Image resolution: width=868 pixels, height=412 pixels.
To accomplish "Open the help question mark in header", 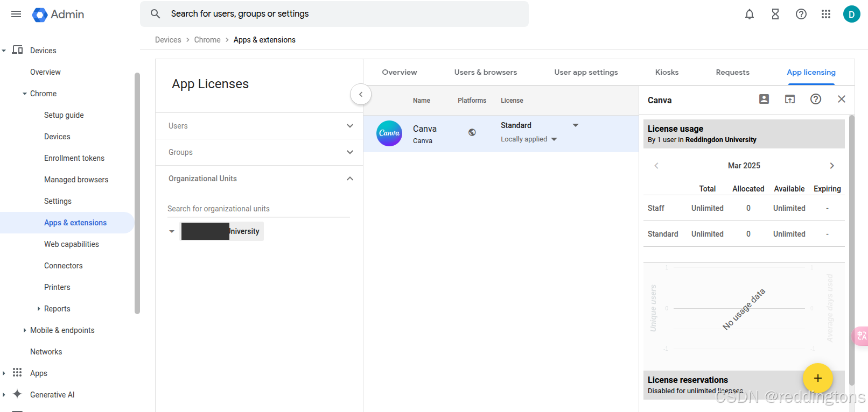I will click(x=801, y=14).
